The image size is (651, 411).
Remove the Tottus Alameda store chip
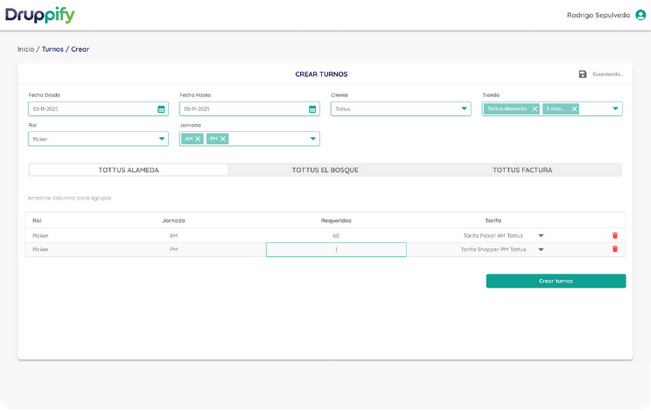point(535,109)
